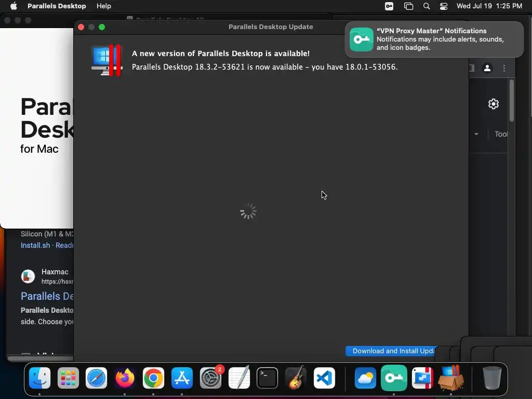Click the Stage Manager windows icon in menu bar
The width and height of the screenshot is (532, 399).
pyautogui.click(x=408, y=6)
